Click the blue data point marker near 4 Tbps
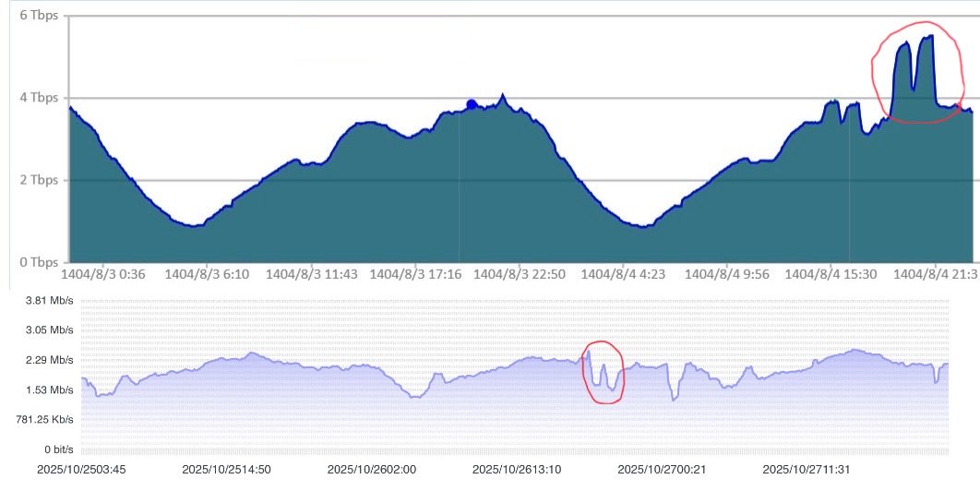This screenshot has height=491, width=980. [472, 104]
